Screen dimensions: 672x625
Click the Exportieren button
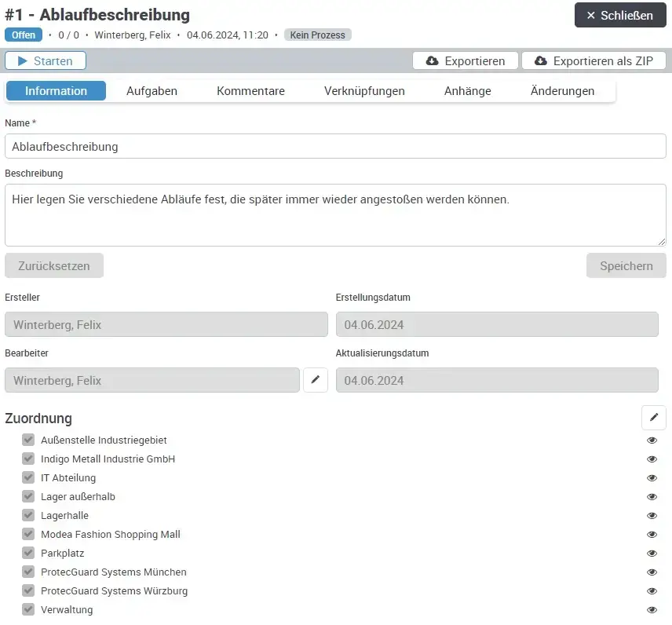click(x=465, y=61)
